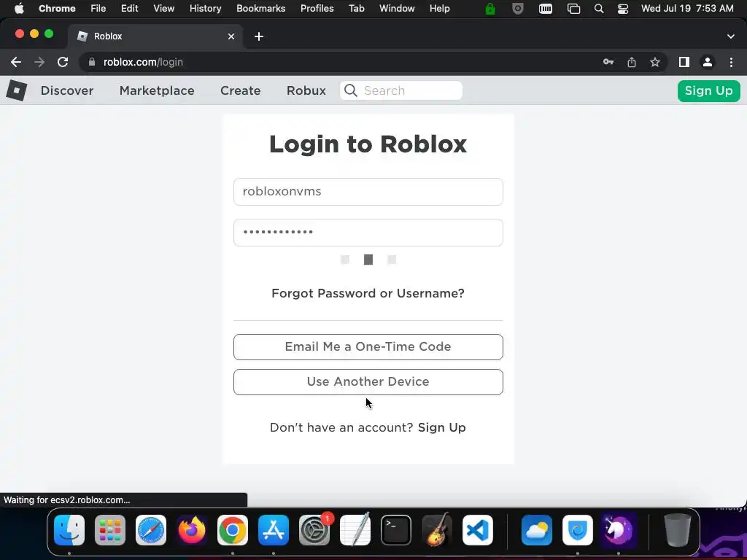Open the Trash in the dock
This screenshot has width=747, height=560.
[x=678, y=530]
